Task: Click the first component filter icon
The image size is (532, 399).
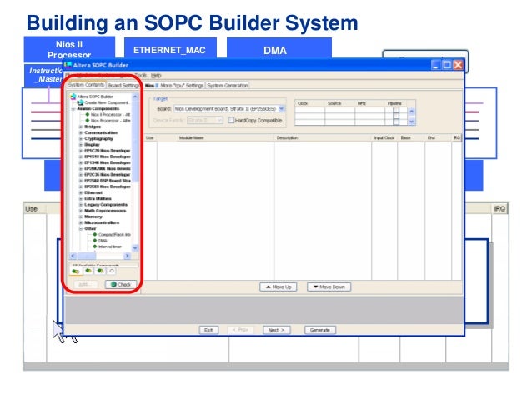Action: [76, 272]
